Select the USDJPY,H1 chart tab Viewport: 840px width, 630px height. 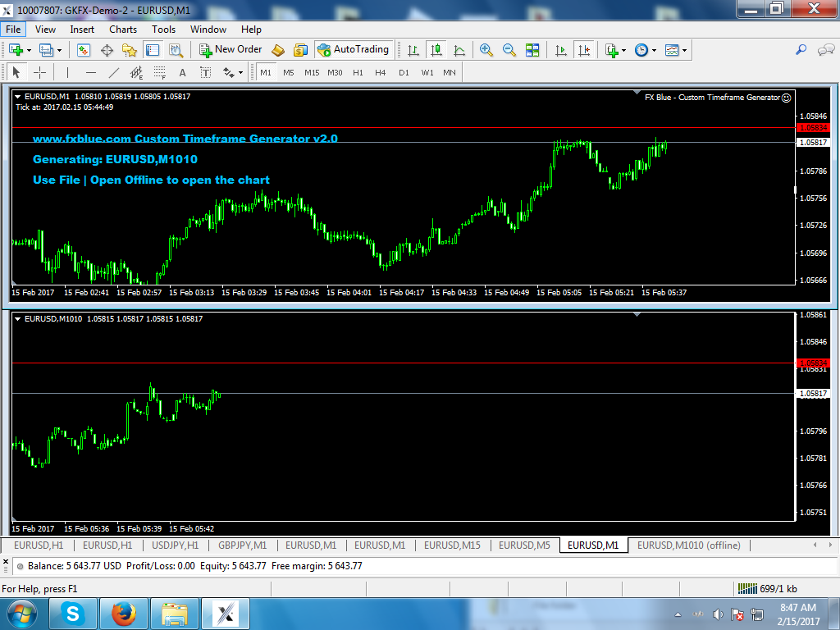[176, 546]
